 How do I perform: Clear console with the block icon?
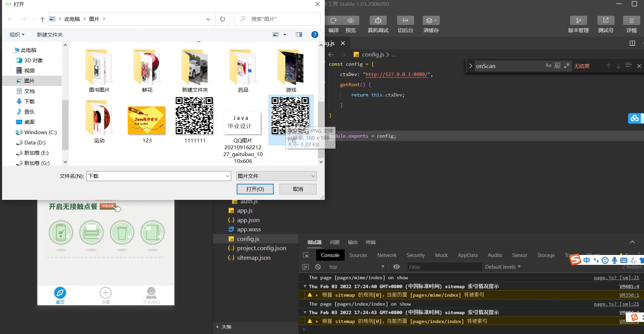click(318, 267)
